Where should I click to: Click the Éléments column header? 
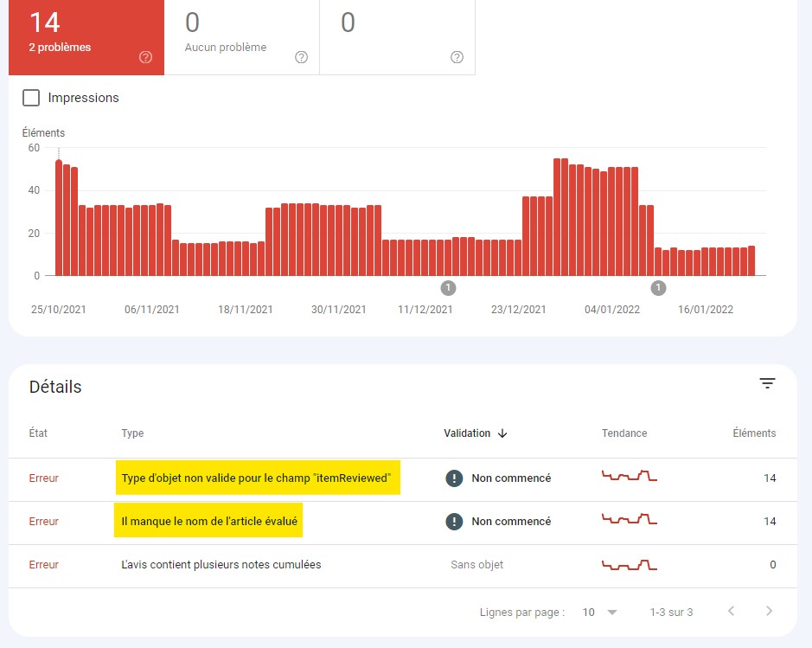(753, 433)
